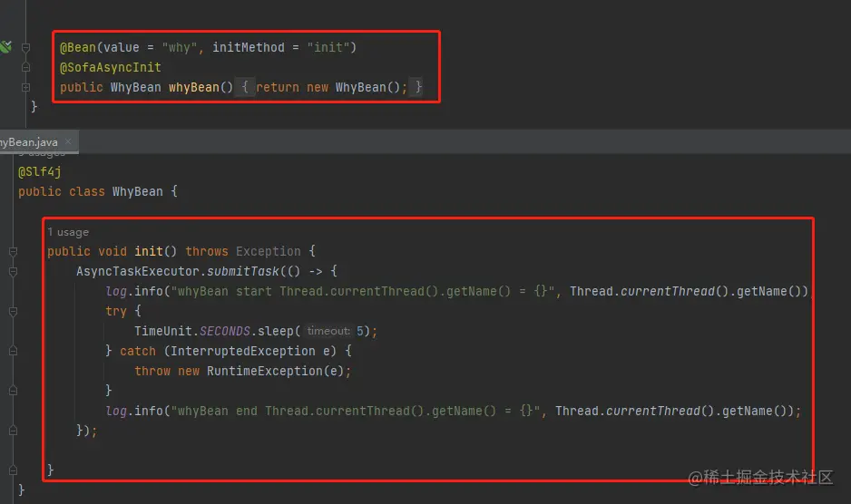
Task: Expand the folded whyBean() method in the gutter
Action: [25, 87]
